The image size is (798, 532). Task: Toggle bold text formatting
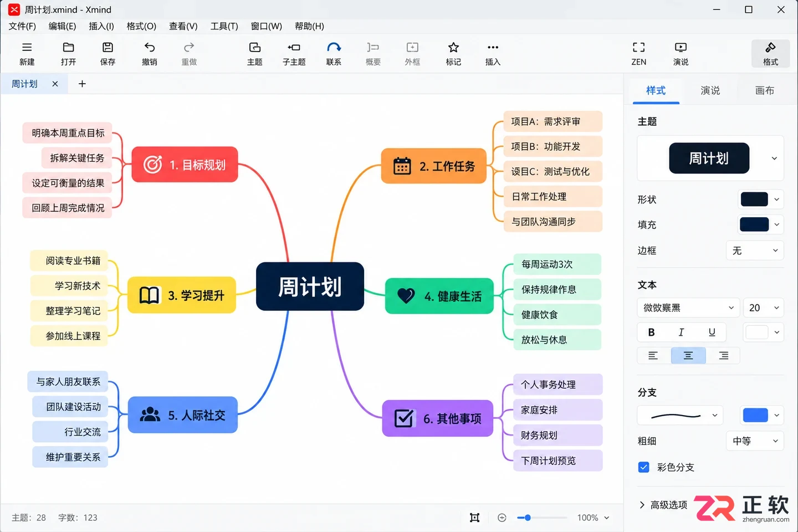pyautogui.click(x=652, y=332)
